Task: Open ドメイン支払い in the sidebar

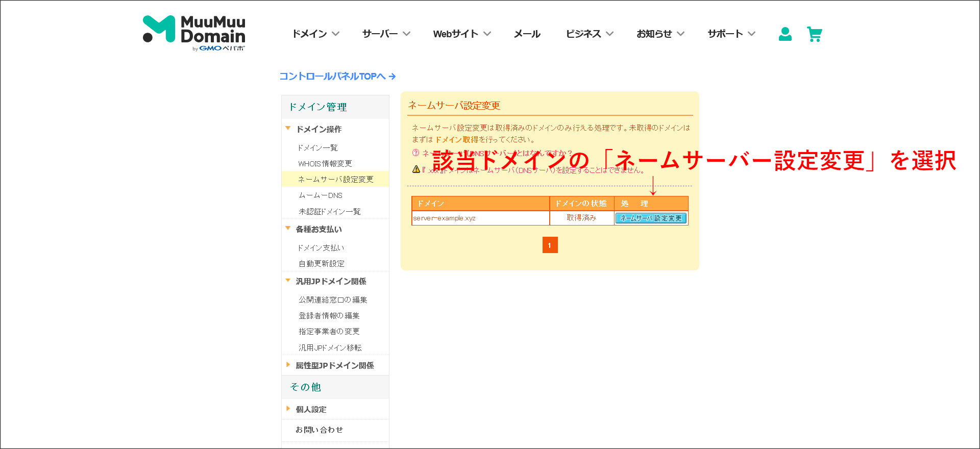Action: (x=321, y=248)
